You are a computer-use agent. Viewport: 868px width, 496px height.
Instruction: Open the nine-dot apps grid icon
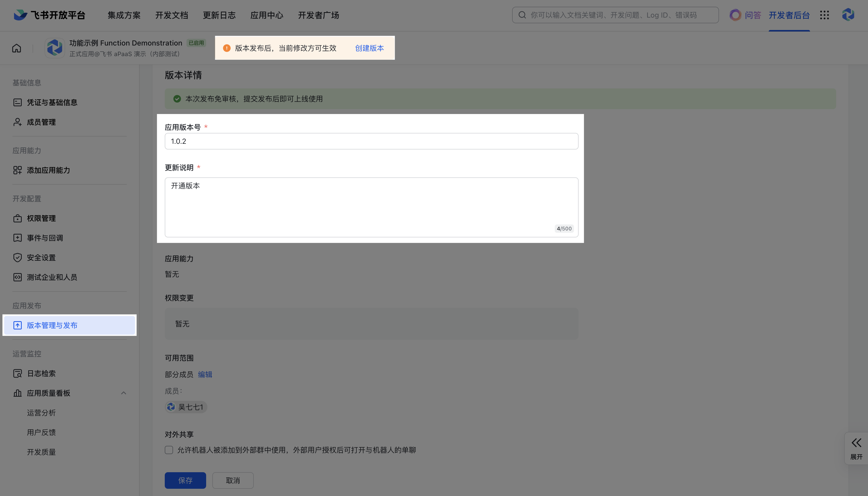coord(824,15)
